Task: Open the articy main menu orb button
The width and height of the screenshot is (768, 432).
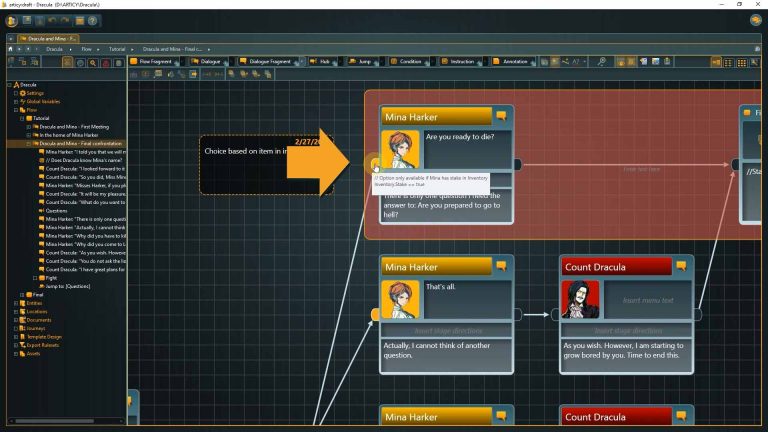Action: coord(12,21)
